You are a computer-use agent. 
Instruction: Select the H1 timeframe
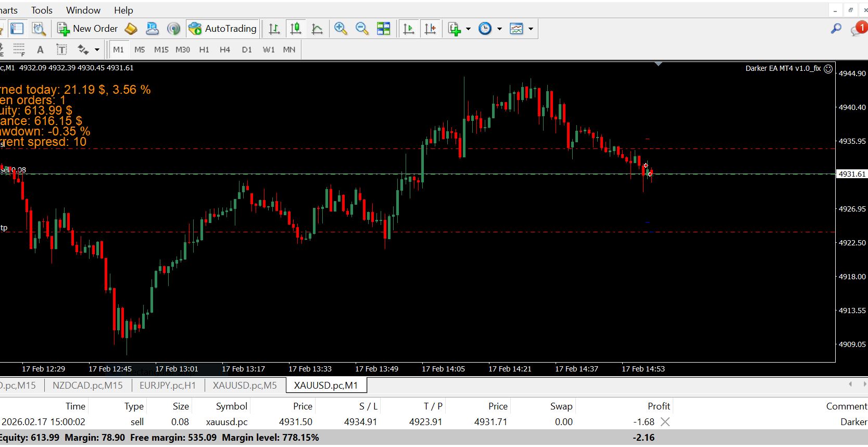(204, 49)
